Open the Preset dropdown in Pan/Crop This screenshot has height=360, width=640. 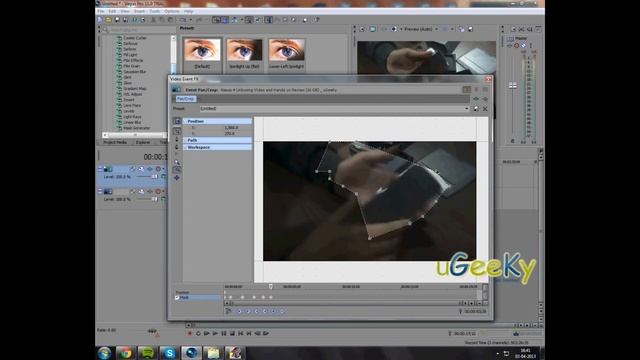coord(467,109)
